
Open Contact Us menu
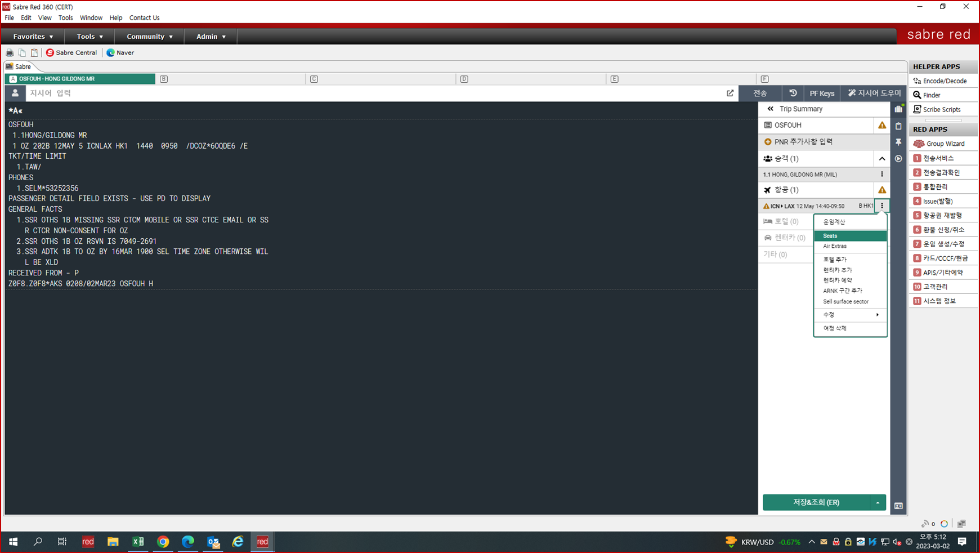click(x=144, y=18)
